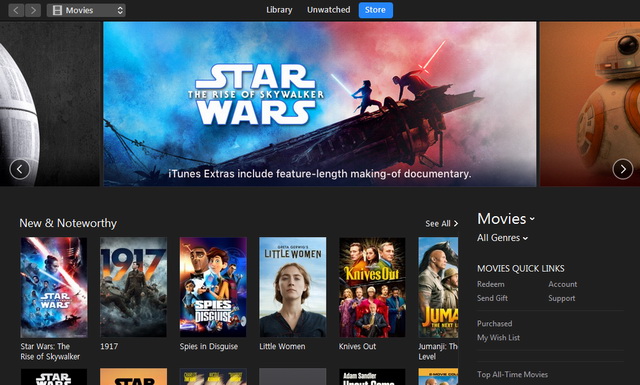Switch to the Unwatched tab
The image size is (640, 385).
click(x=329, y=10)
